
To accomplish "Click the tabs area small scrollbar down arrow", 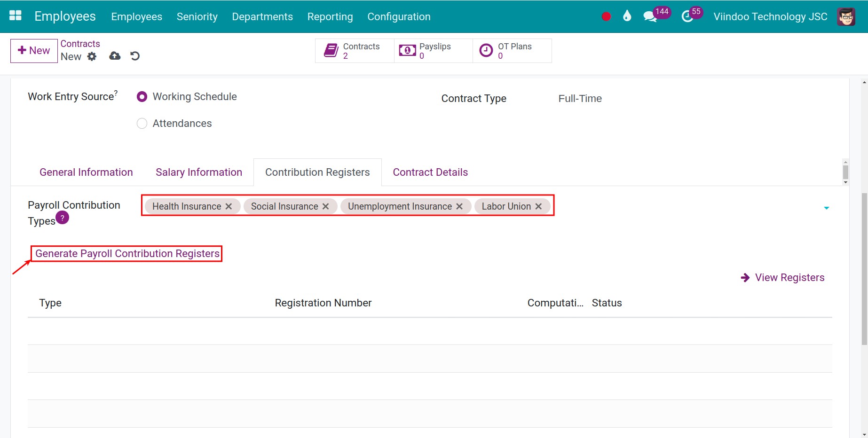I will point(845,182).
